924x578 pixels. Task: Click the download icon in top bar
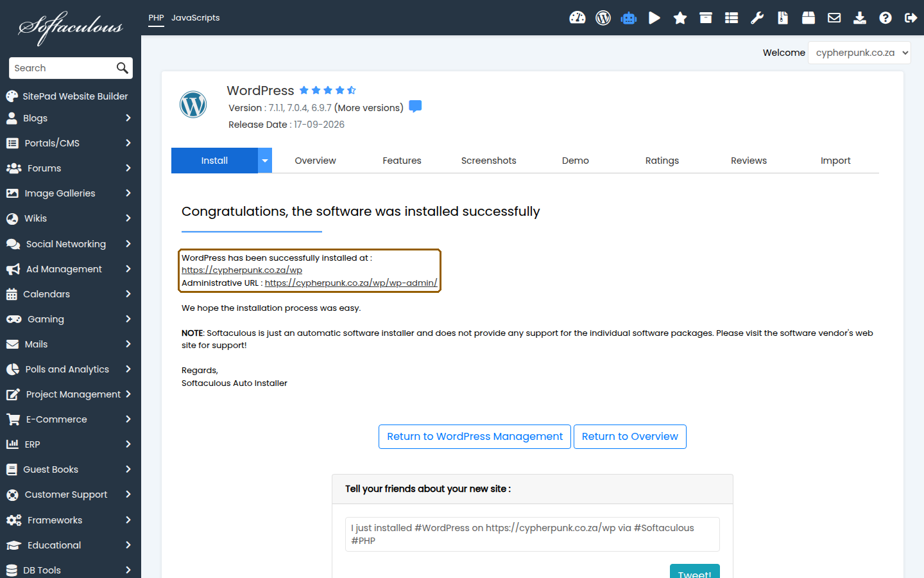click(860, 18)
